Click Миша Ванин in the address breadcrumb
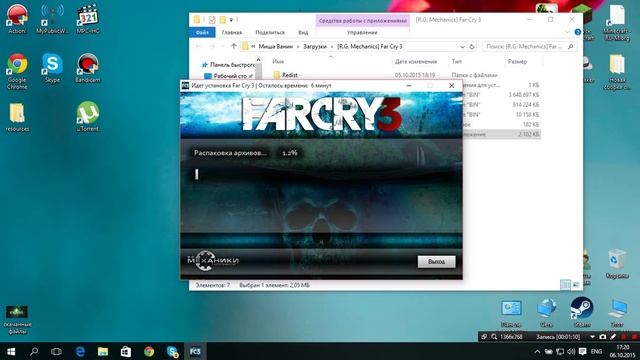 point(276,47)
